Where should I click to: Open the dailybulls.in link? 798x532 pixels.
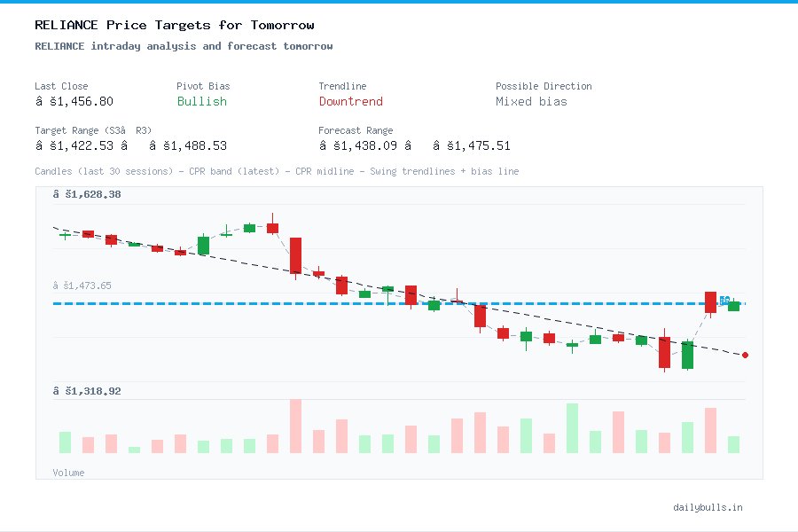coord(708,507)
